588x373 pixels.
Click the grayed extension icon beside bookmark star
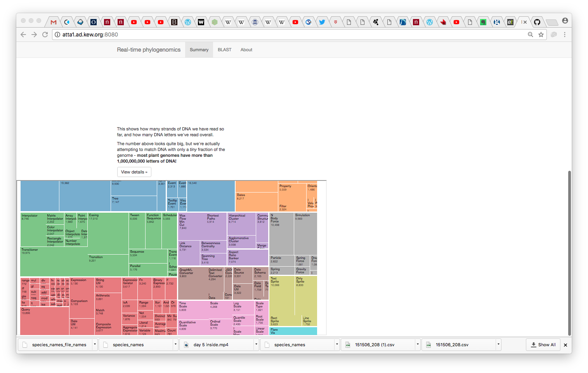[x=554, y=35]
